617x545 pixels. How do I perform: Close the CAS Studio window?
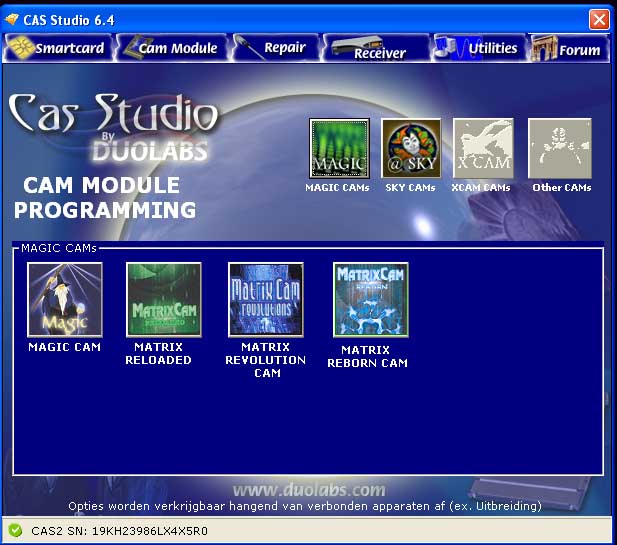click(x=599, y=19)
